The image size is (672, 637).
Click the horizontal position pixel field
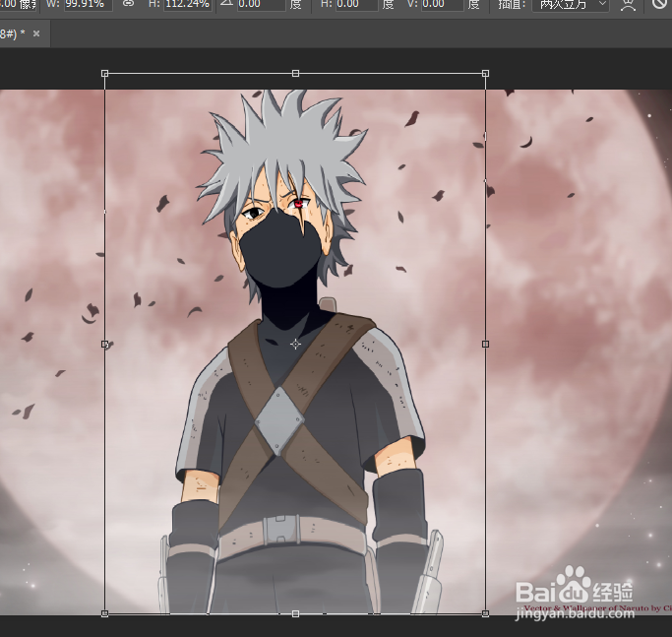17,4
